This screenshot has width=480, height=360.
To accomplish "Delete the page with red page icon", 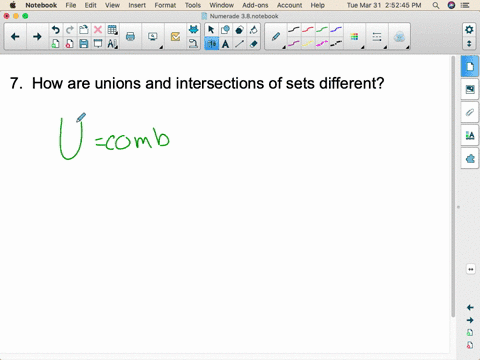I will [69, 44].
